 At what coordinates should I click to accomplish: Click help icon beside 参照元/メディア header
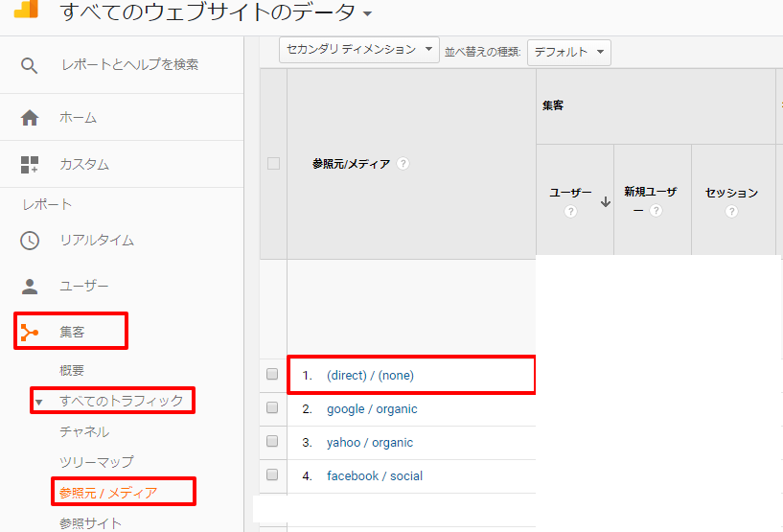403,164
